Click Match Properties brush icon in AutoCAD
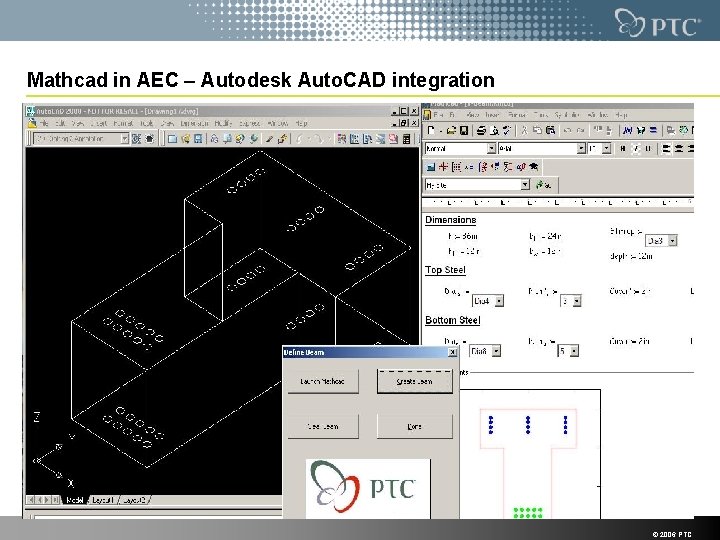The image size is (720, 540). point(269,139)
